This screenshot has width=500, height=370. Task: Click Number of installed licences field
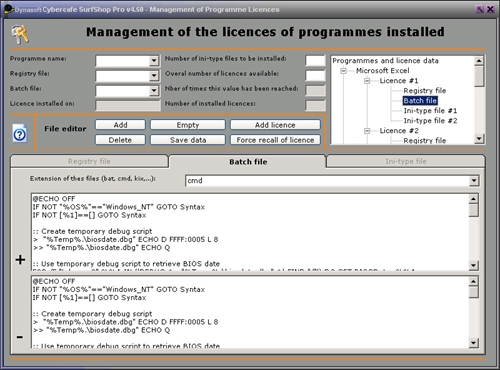click(315, 106)
